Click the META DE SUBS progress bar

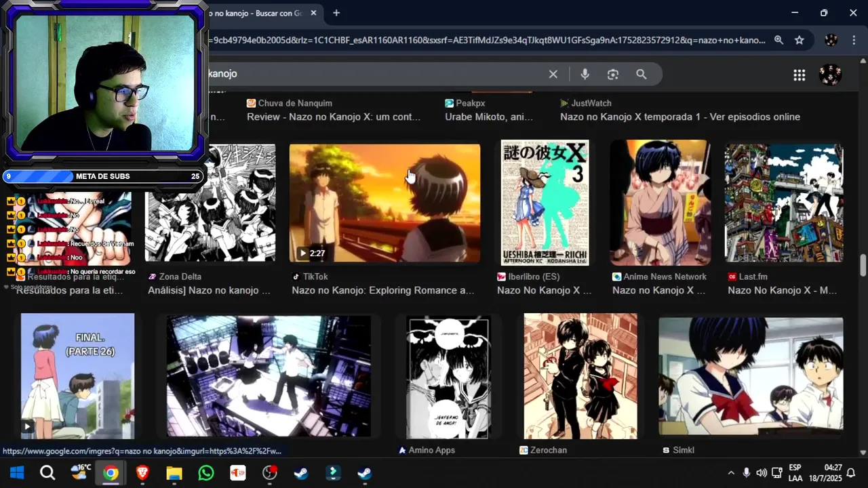point(103,176)
